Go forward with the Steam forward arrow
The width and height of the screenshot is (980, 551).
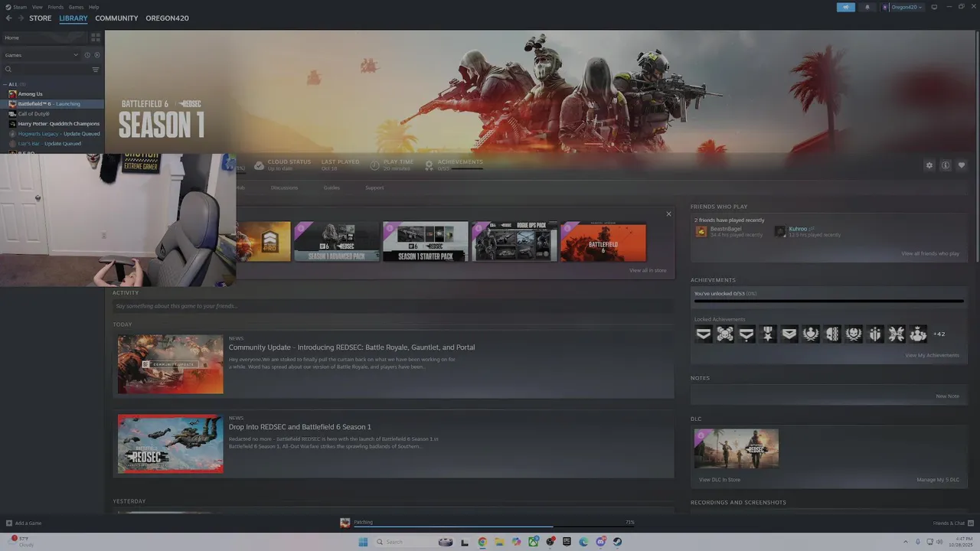tap(20, 18)
